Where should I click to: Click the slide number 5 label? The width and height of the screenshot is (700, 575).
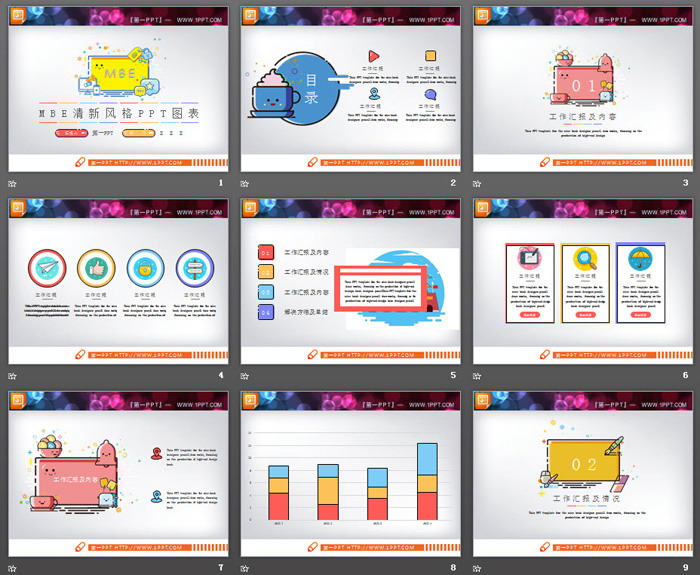pyautogui.click(x=453, y=376)
